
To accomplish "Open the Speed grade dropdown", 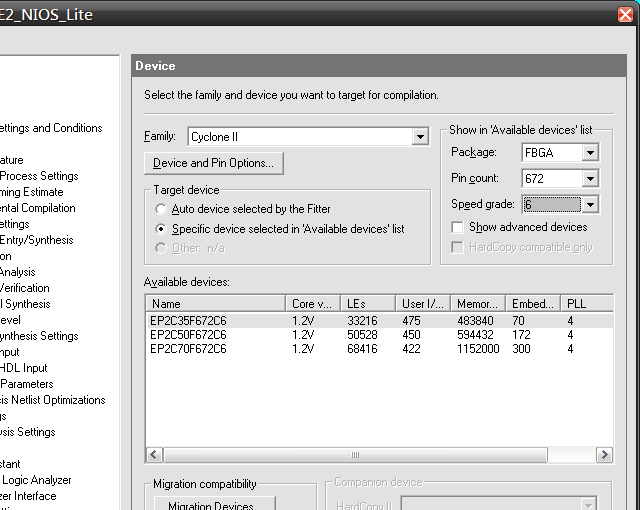I will [590, 204].
